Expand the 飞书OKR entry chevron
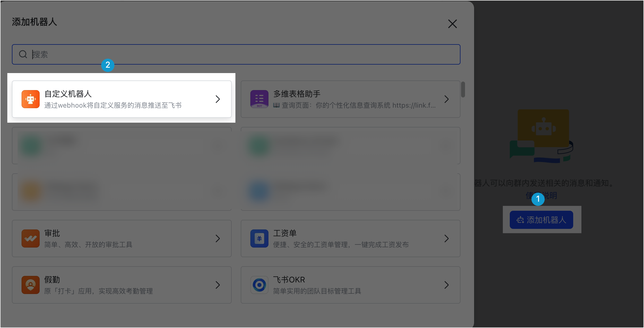This screenshot has width=644, height=328. pyautogui.click(x=447, y=285)
